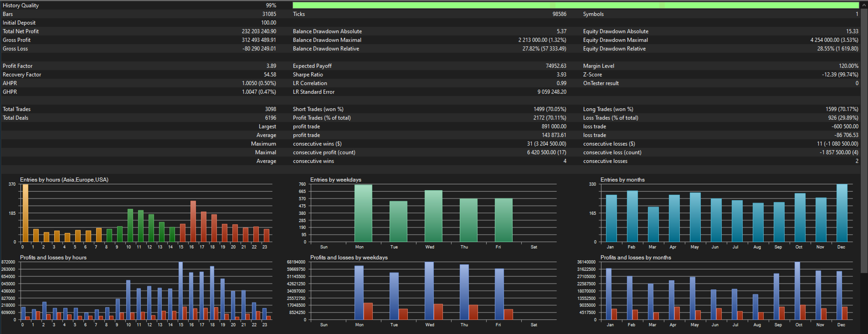Click Equity Drawdown Relative "28.55% (1 619.80)"
The height and width of the screenshot is (334, 868).
pos(837,49)
